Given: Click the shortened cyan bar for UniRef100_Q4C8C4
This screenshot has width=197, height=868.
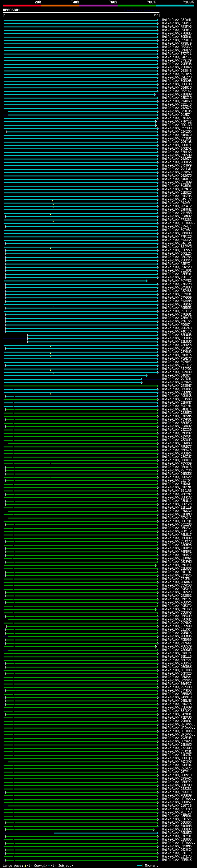Looking at the screenshot, I should (76, 375).
